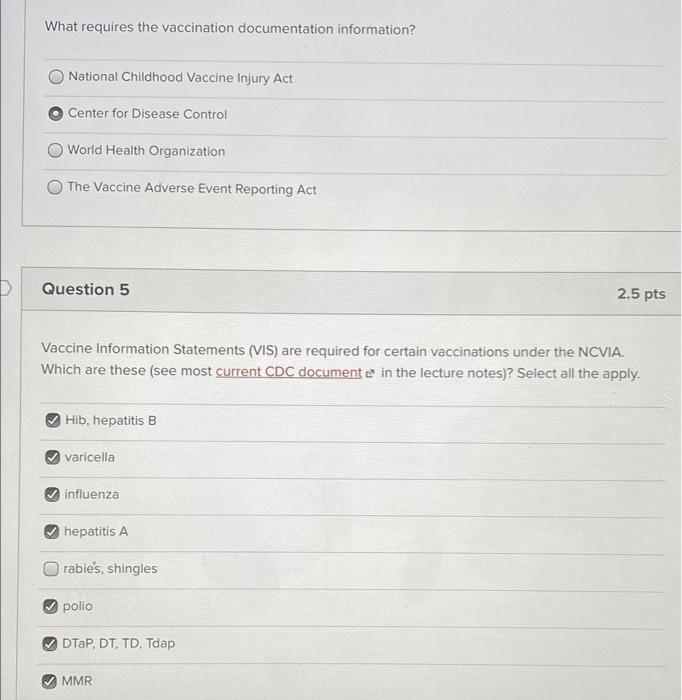Select World Health Organization answer
The height and width of the screenshot is (700, 682).
(55, 150)
